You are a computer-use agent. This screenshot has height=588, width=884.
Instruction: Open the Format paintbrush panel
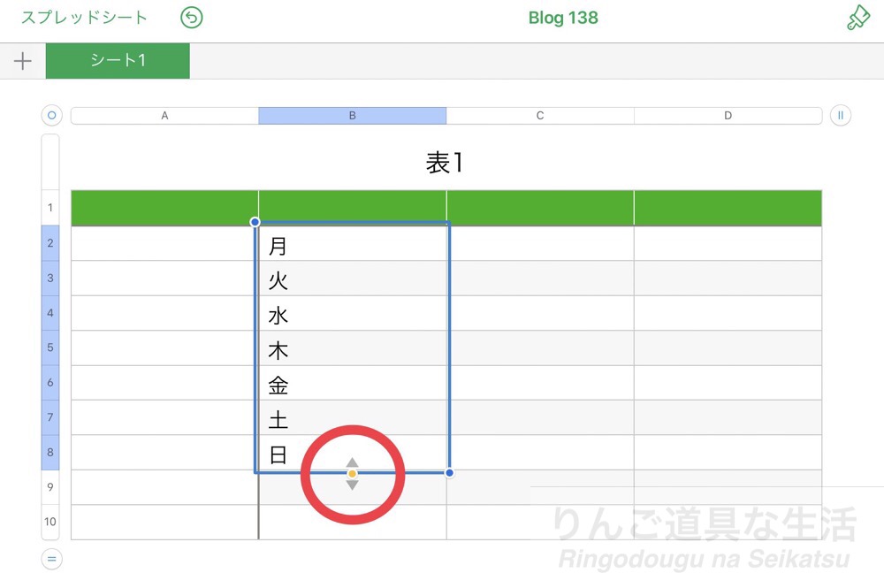point(857,18)
